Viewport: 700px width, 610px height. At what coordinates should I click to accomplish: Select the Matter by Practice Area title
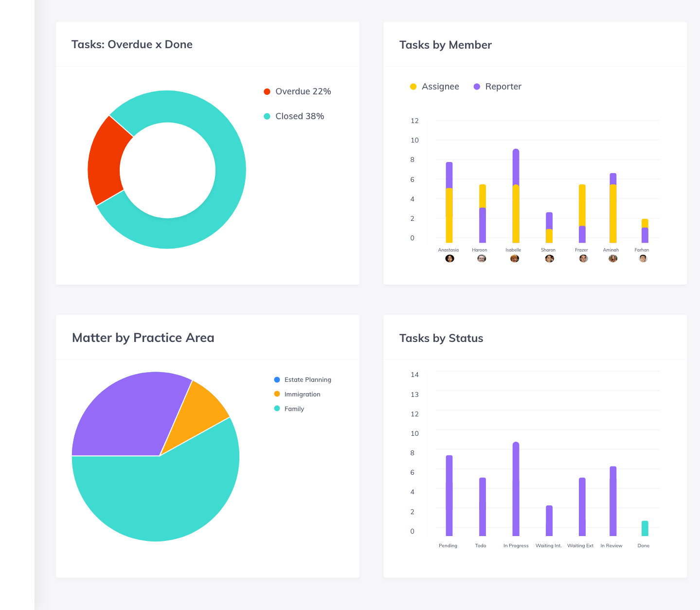point(143,338)
